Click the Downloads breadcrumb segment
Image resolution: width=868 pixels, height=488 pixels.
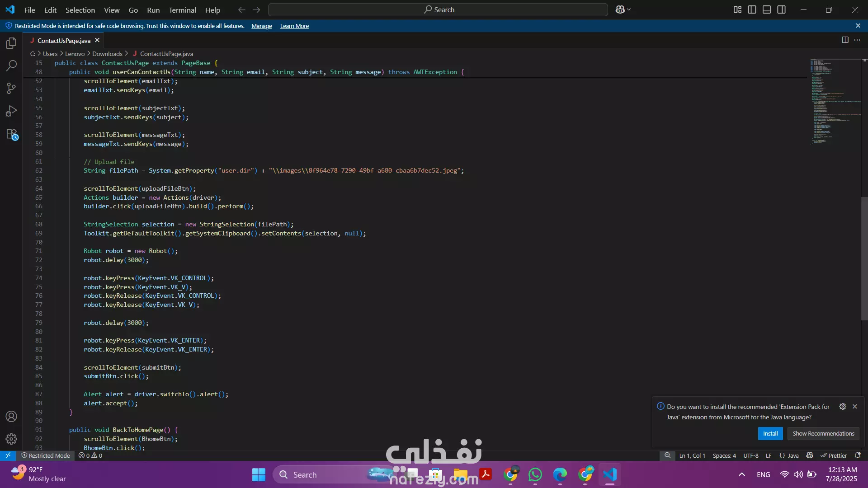tap(107, 54)
